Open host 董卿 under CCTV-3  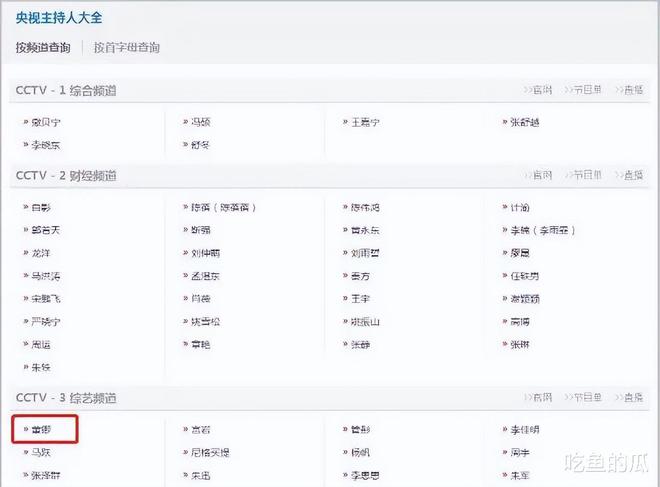pyautogui.click(x=41, y=429)
